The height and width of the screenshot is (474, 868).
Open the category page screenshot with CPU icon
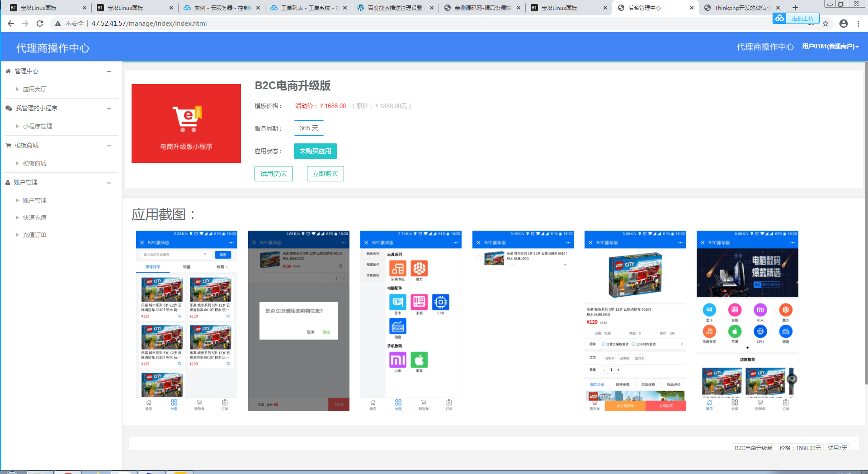pos(411,321)
